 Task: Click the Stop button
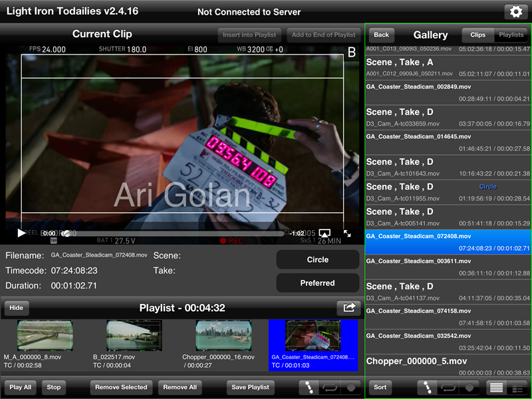pyautogui.click(x=54, y=387)
